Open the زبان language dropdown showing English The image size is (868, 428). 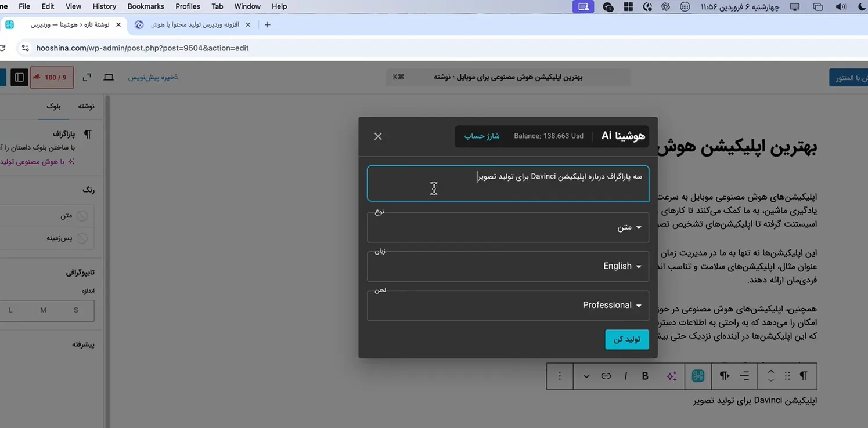pos(508,266)
